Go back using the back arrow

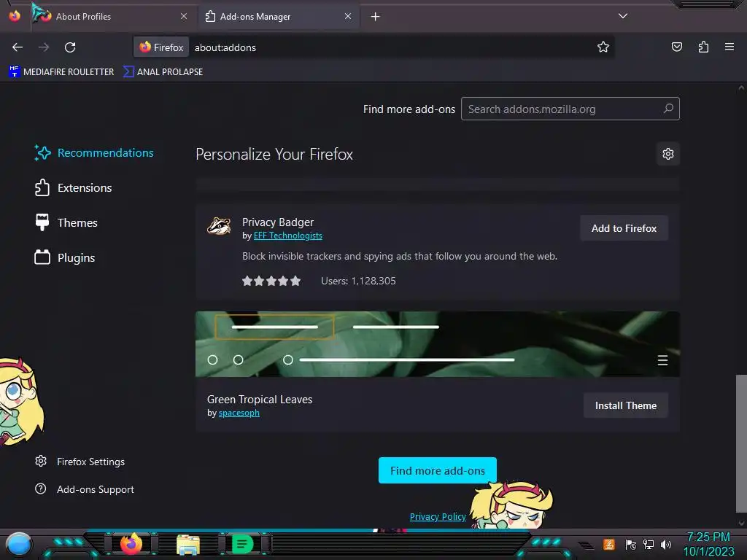18,47
